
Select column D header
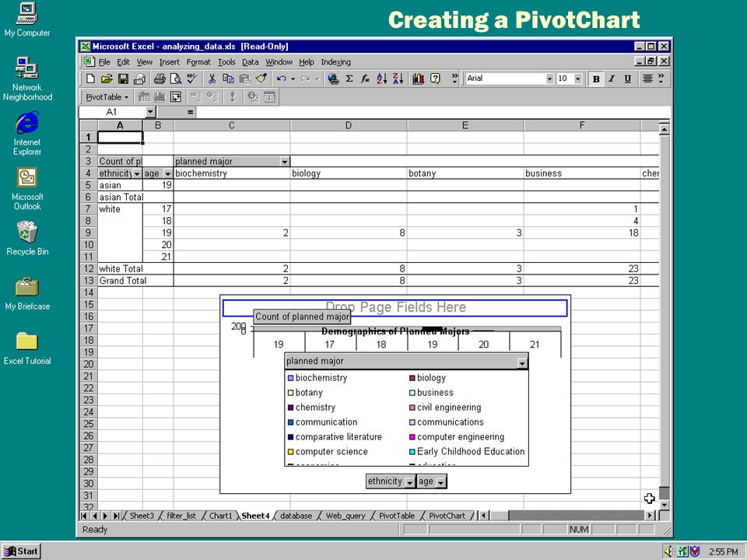click(349, 125)
